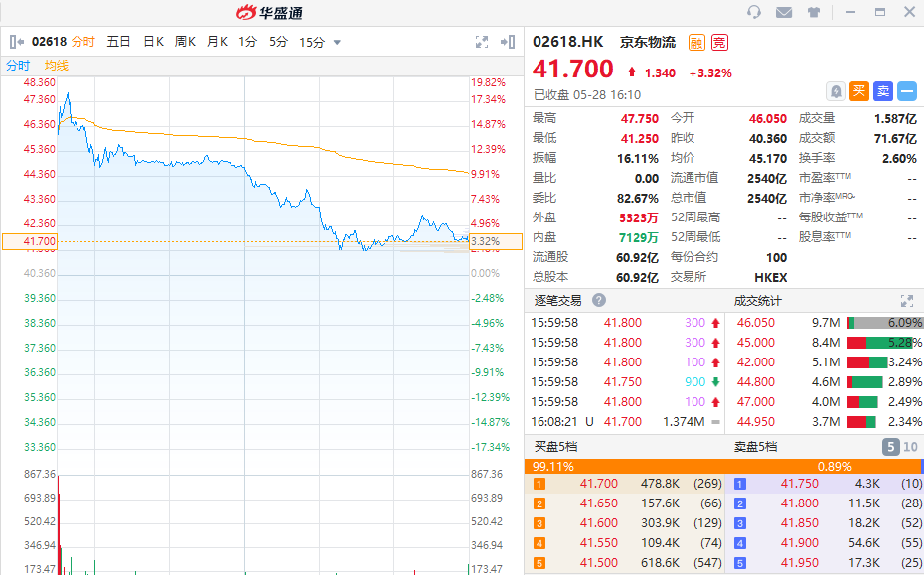Switch to 日K chart tab
The height and width of the screenshot is (575, 924).
tap(153, 42)
